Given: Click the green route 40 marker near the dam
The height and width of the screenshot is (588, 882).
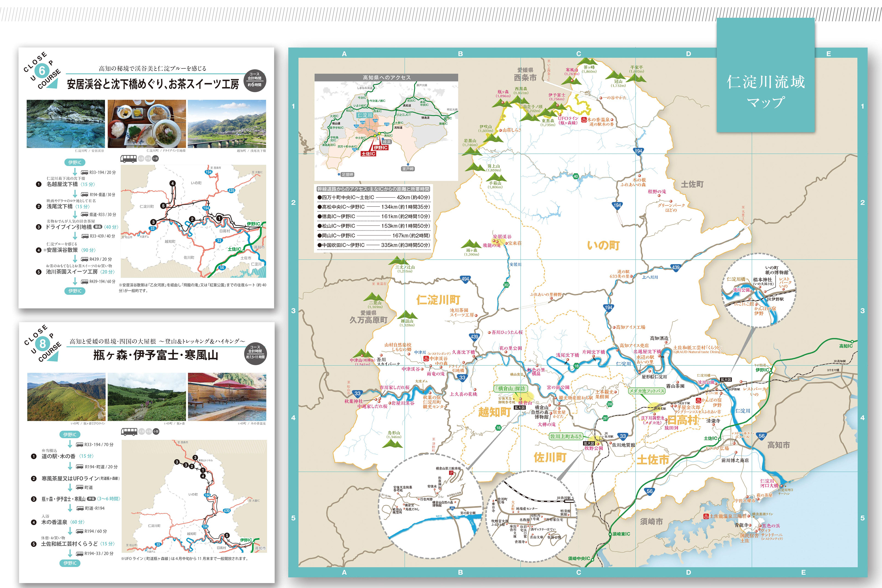Looking at the screenshot, I should 576,176.
